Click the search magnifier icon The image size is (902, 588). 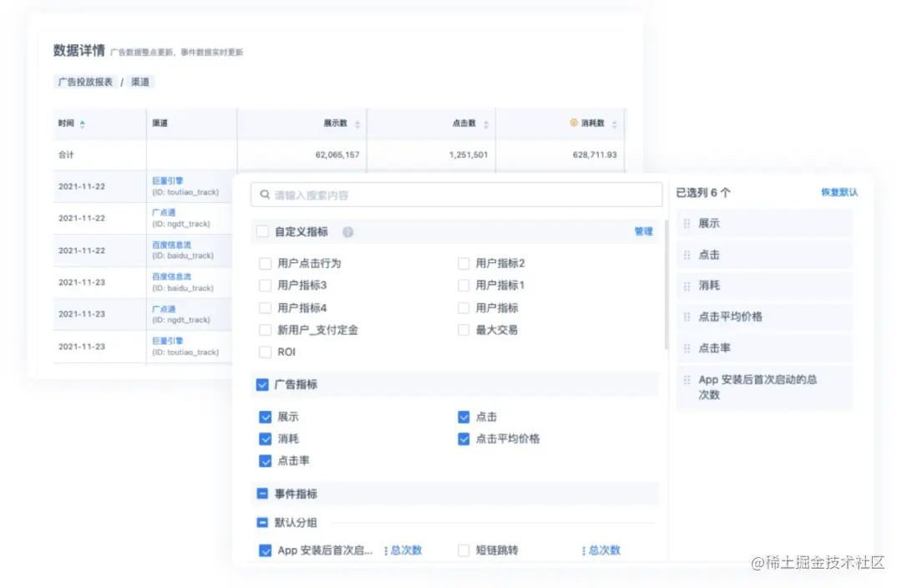click(265, 195)
